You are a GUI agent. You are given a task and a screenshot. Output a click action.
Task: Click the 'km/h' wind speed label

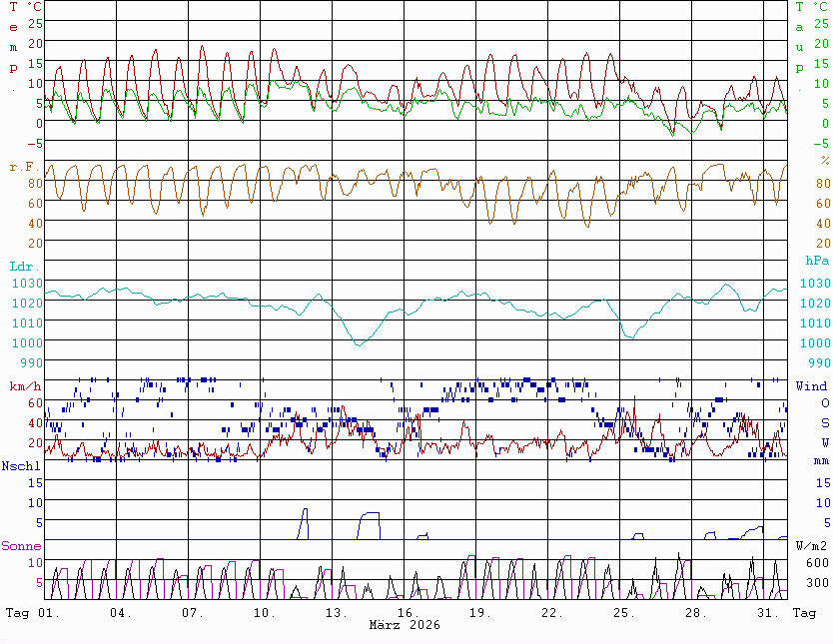[x=25, y=386]
